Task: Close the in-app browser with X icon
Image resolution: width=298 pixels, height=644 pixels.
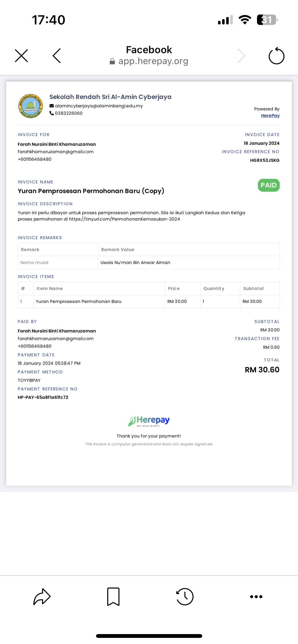Action: [x=21, y=56]
